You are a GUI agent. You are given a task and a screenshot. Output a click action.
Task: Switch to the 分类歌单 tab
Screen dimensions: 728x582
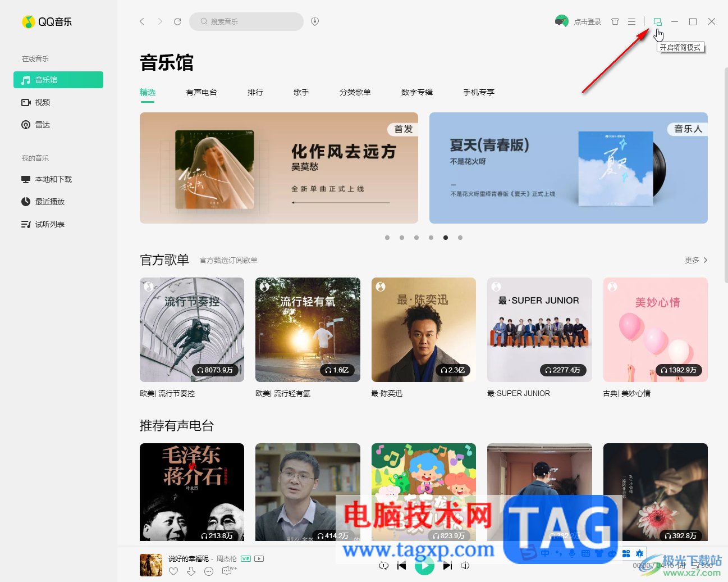point(355,92)
